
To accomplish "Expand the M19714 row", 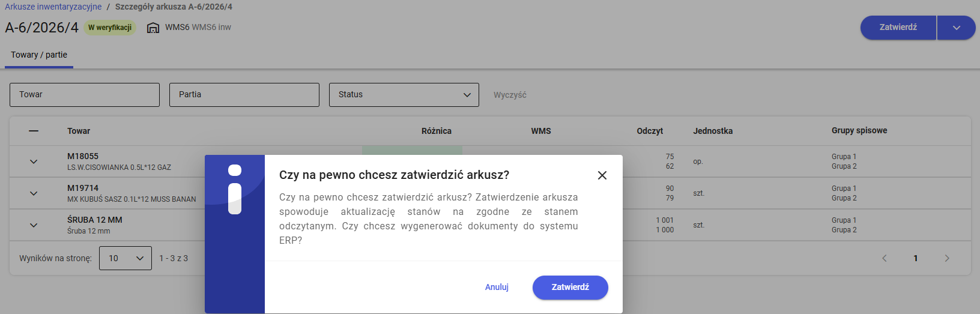I will 34,193.
